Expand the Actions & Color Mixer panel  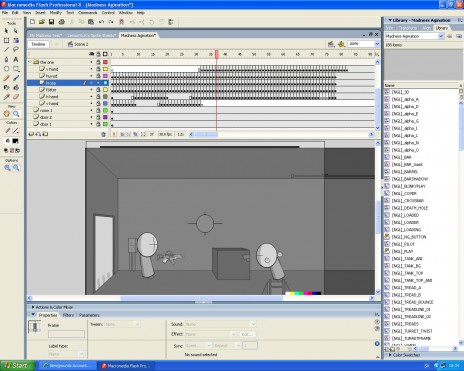tap(33, 307)
